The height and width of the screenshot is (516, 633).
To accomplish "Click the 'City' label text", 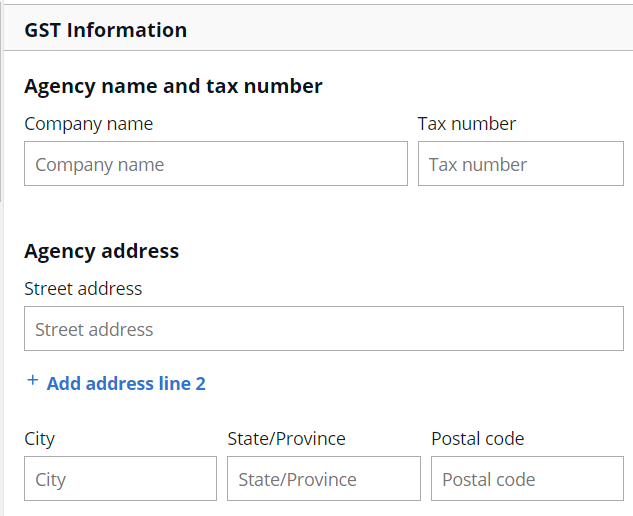I will (x=39, y=439).
